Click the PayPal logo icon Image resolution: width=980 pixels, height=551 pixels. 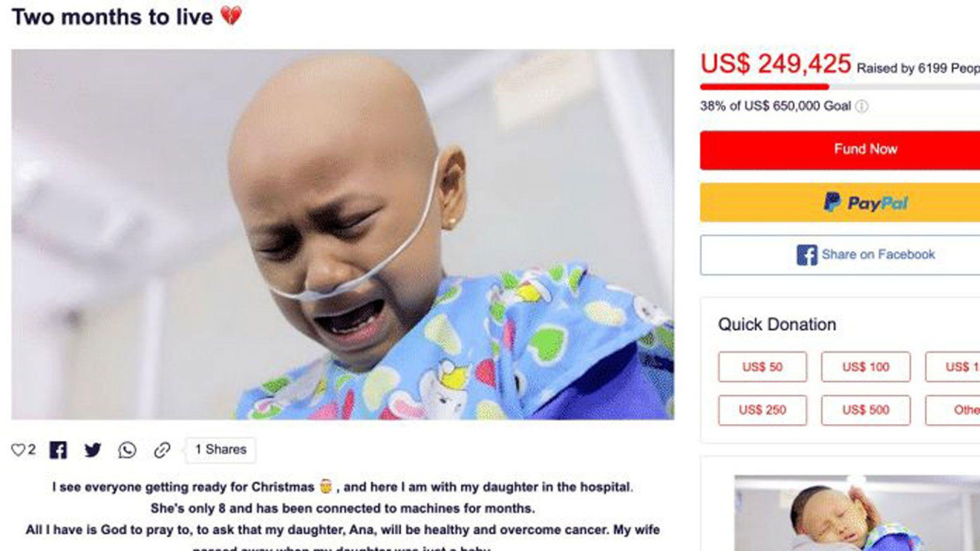[x=831, y=202]
